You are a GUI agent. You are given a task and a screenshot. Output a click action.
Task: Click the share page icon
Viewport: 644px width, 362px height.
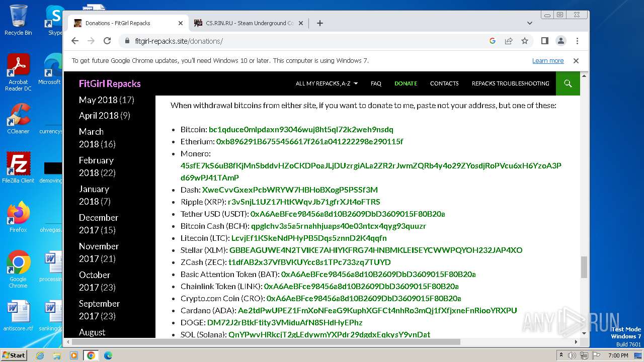(509, 41)
